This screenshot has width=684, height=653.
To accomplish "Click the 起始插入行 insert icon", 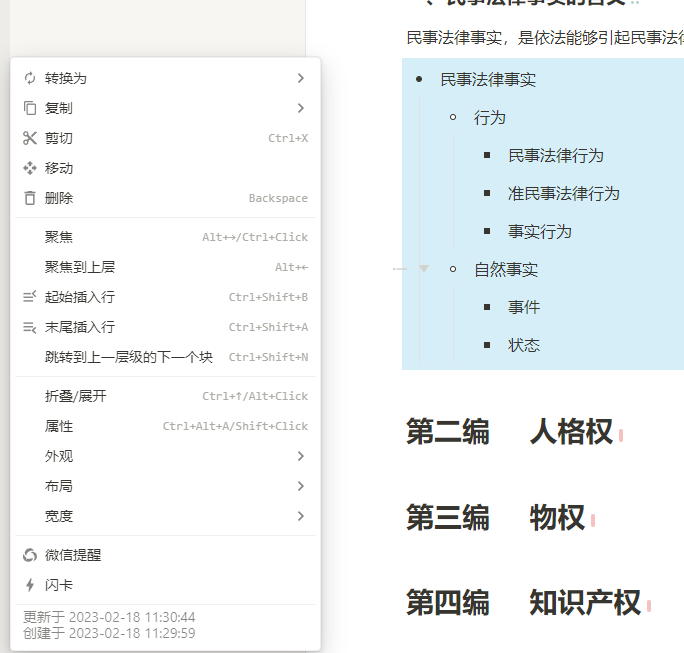I will [x=30, y=297].
